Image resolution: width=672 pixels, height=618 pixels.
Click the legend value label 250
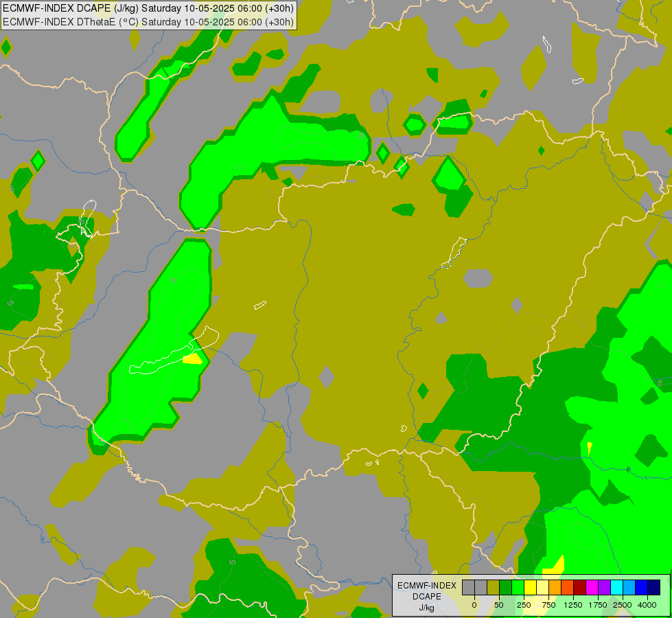pyautogui.click(x=524, y=605)
